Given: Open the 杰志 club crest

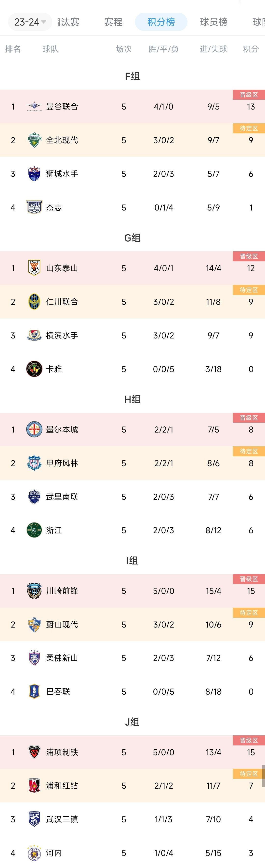Looking at the screenshot, I should click(34, 208).
